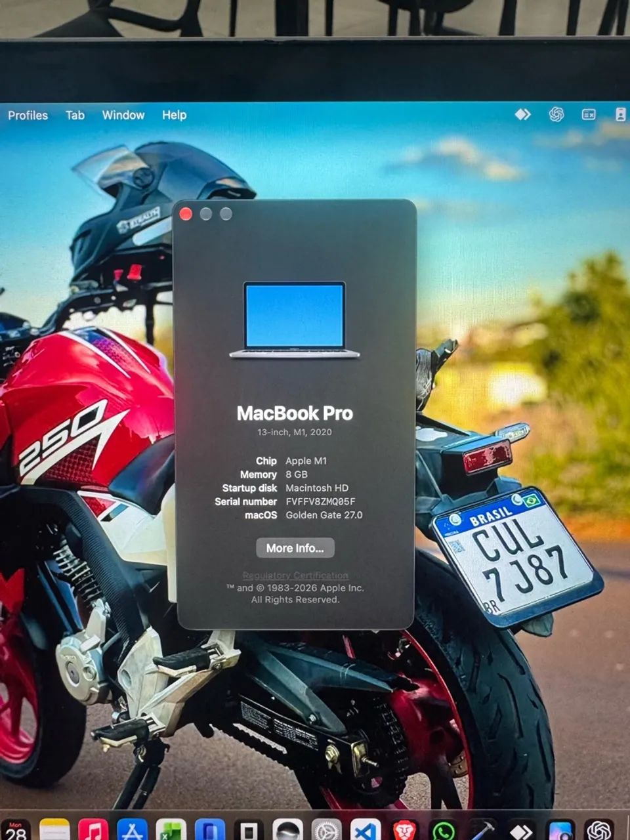Open Xcode hammer icon in the Dock
630x840 pixels.
482,829
